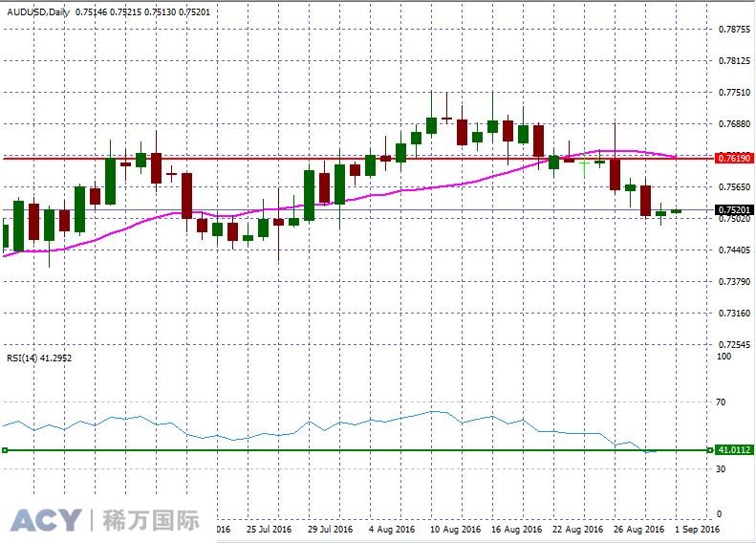Click the green 41.0112 RSI level label

[734, 450]
